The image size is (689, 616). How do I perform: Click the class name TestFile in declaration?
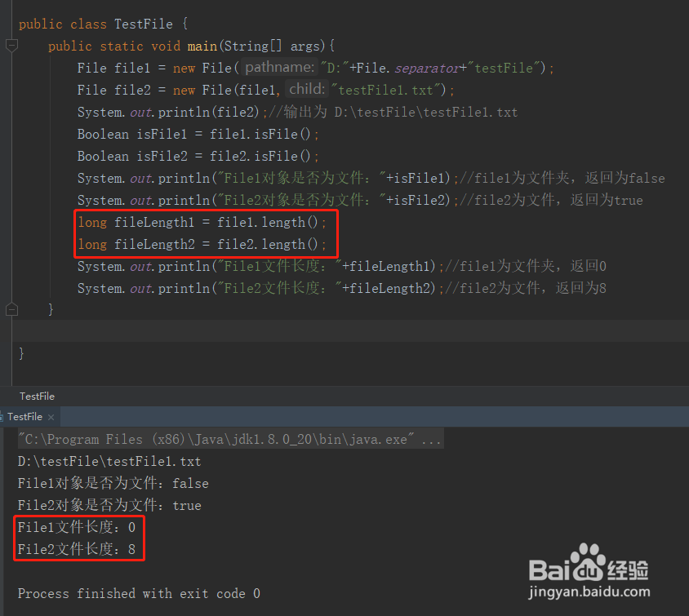[143, 24]
